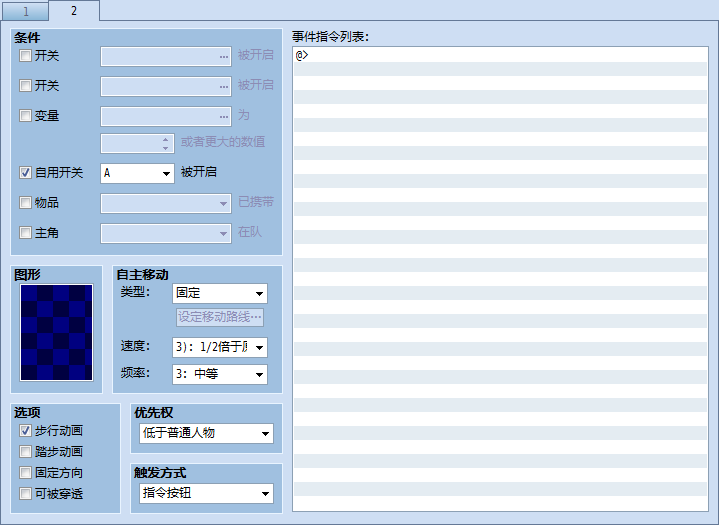
Task: Enable the second 开关 condition checkbox
Action: coord(25,86)
